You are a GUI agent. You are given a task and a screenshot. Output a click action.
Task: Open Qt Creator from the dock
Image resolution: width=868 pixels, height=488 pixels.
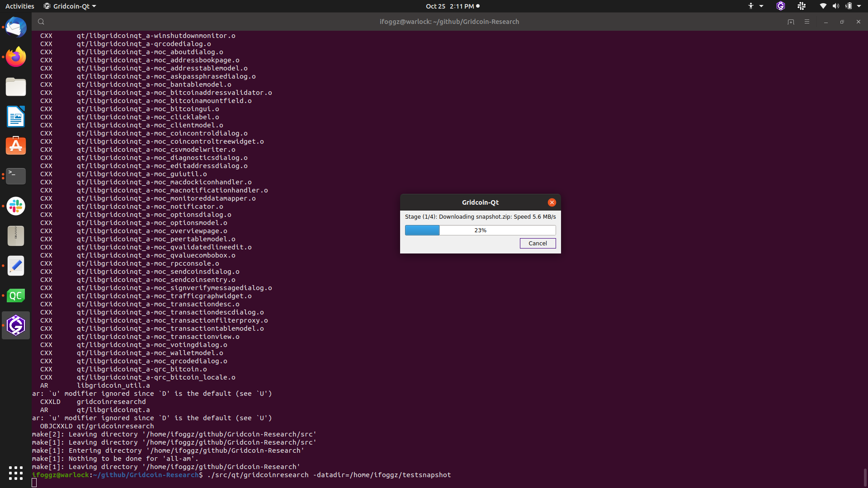(16, 296)
